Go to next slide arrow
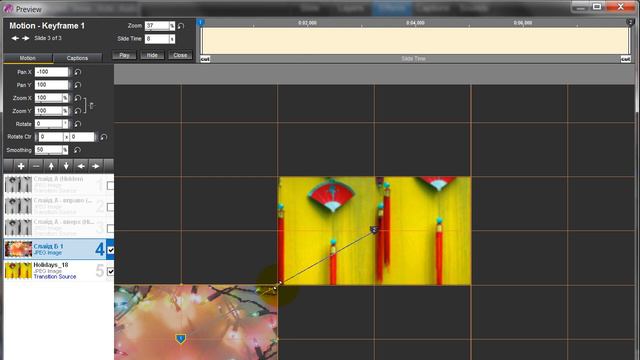 pos(26,38)
